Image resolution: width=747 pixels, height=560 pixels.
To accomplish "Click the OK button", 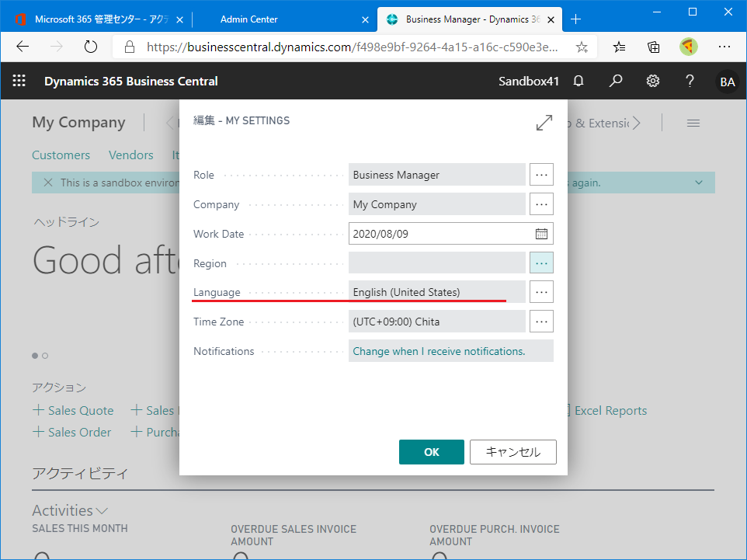I will tap(432, 452).
